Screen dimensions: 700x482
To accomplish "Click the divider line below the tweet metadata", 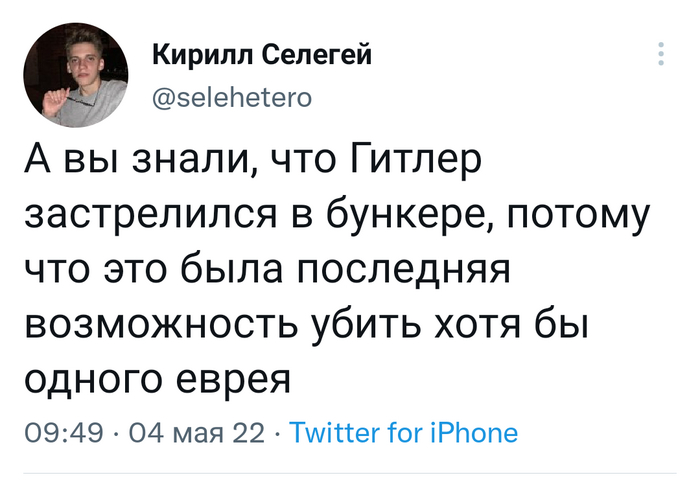I will pyautogui.click(x=350, y=473).
